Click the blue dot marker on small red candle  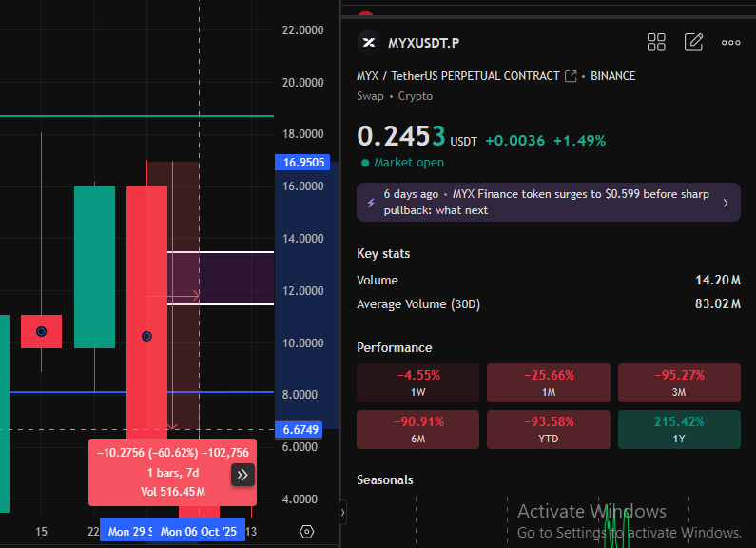click(42, 331)
